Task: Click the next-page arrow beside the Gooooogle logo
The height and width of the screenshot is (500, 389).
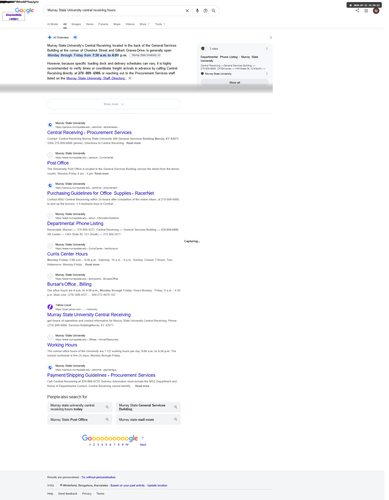Action: click(x=143, y=438)
